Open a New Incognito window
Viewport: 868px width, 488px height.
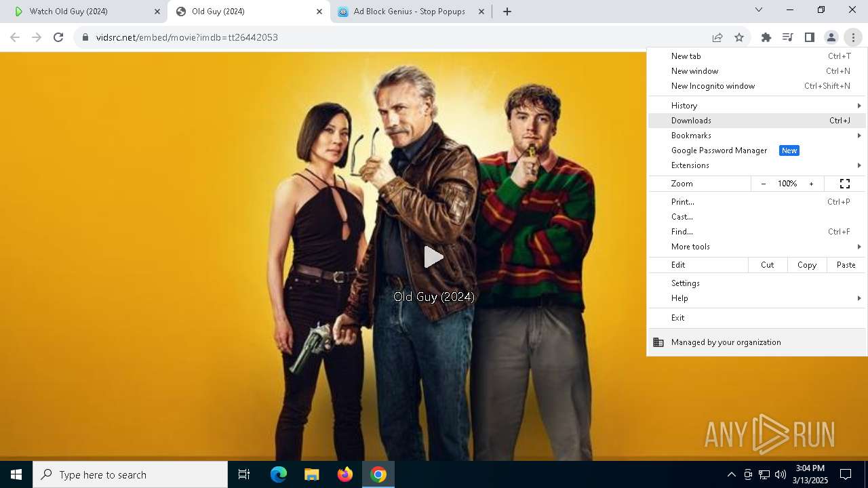point(757,86)
